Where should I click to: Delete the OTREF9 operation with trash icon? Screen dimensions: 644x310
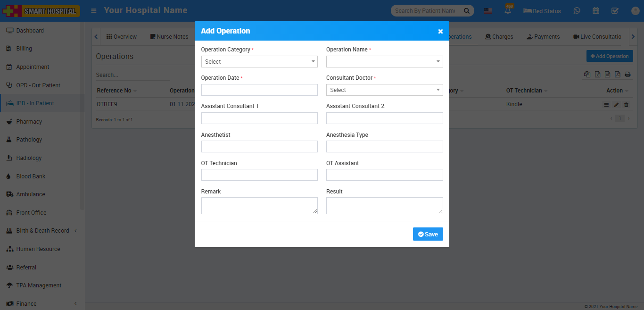coord(626,105)
